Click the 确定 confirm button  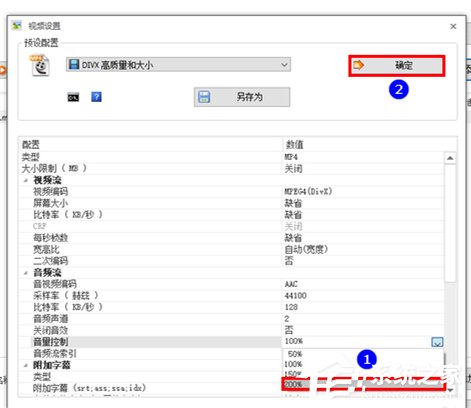pyautogui.click(x=397, y=65)
